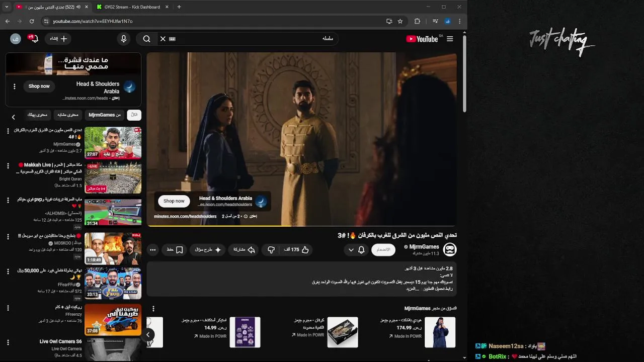Open the card game box product image
This screenshot has height=362, width=644.
343,332
